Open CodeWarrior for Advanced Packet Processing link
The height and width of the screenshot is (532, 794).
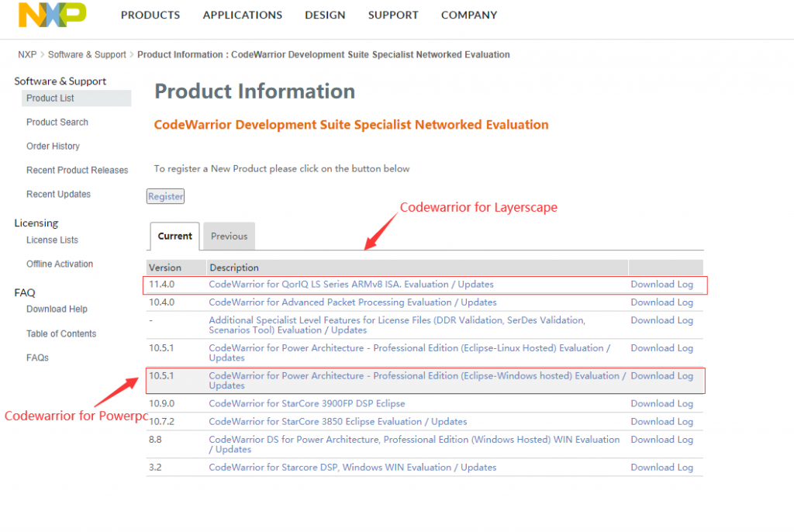[x=353, y=302]
